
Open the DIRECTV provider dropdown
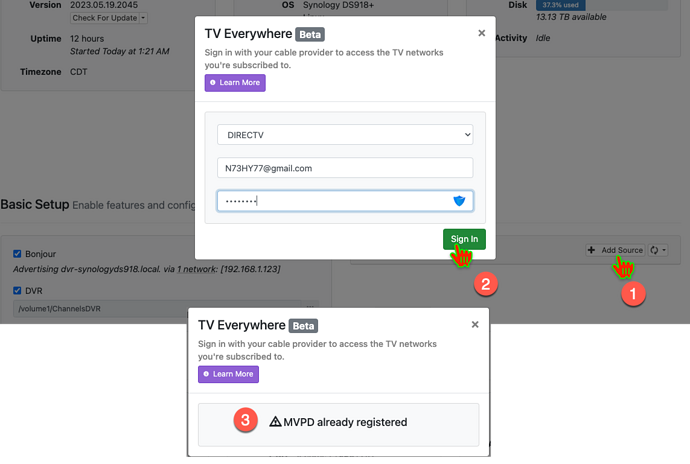pyautogui.click(x=345, y=134)
